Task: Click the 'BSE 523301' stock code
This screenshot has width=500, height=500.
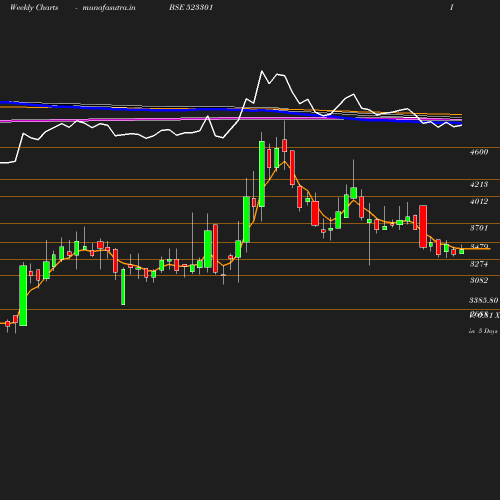Action: click(x=191, y=7)
